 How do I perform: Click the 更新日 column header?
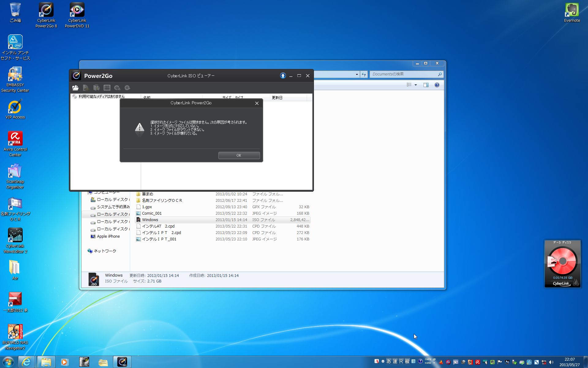(x=277, y=98)
